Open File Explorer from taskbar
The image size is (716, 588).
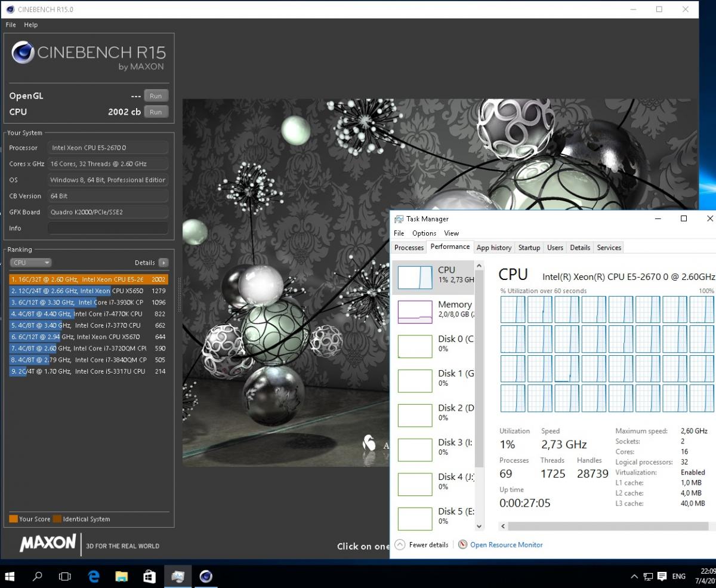point(122,576)
